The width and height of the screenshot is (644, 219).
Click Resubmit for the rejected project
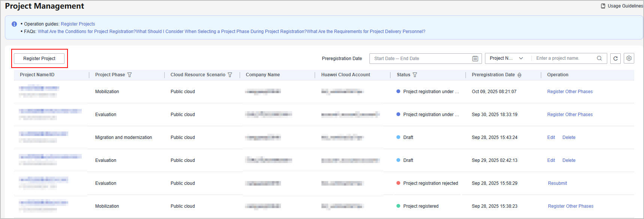tap(557, 183)
